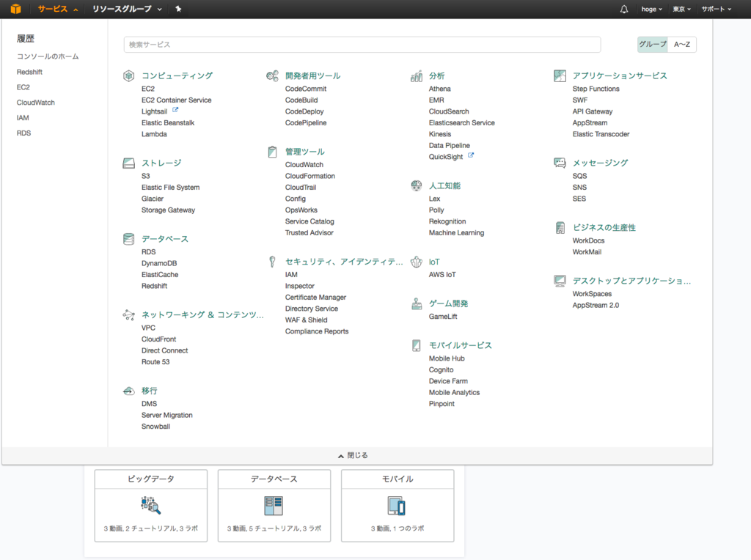Open コンソールのホーム from history
751x560 pixels.
(48, 56)
